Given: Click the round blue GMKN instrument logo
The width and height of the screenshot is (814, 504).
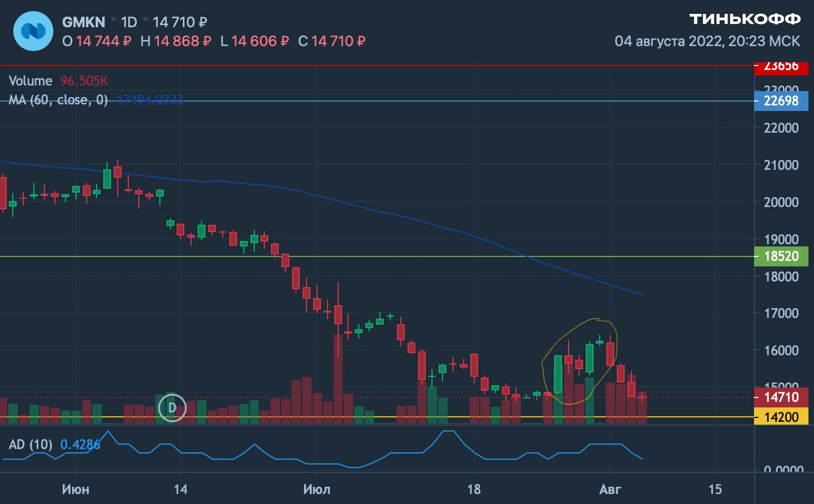Looking at the screenshot, I should [33, 31].
